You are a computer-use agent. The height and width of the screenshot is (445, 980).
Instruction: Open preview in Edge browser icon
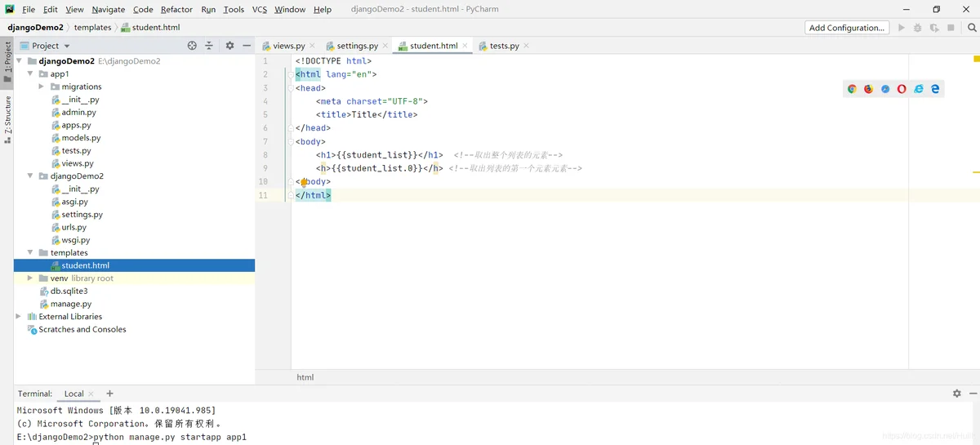pyautogui.click(x=935, y=89)
